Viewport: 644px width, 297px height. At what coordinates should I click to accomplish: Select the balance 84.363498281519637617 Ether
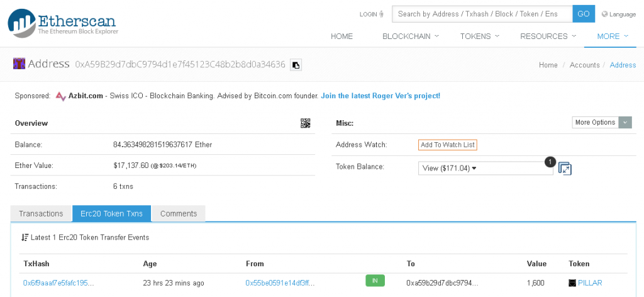click(x=163, y=145)
